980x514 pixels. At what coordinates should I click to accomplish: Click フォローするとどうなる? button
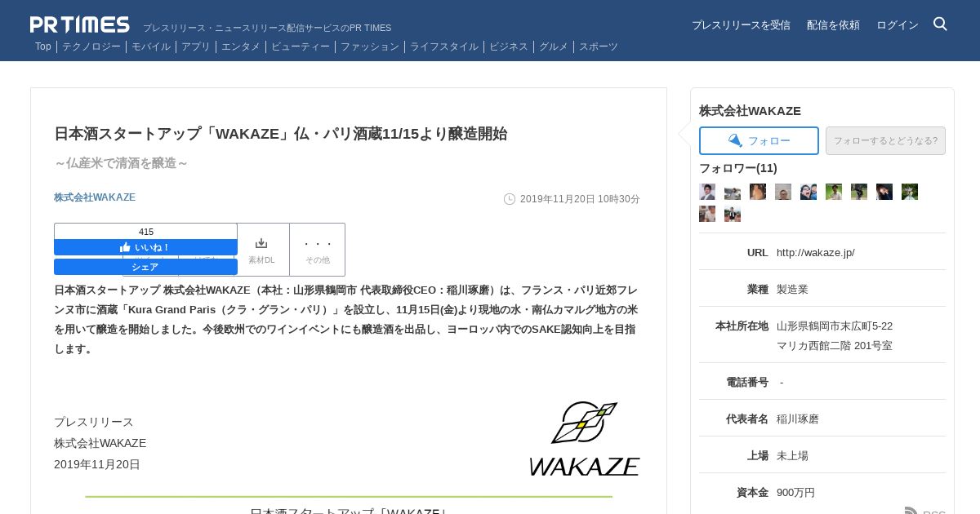point(885,140)
